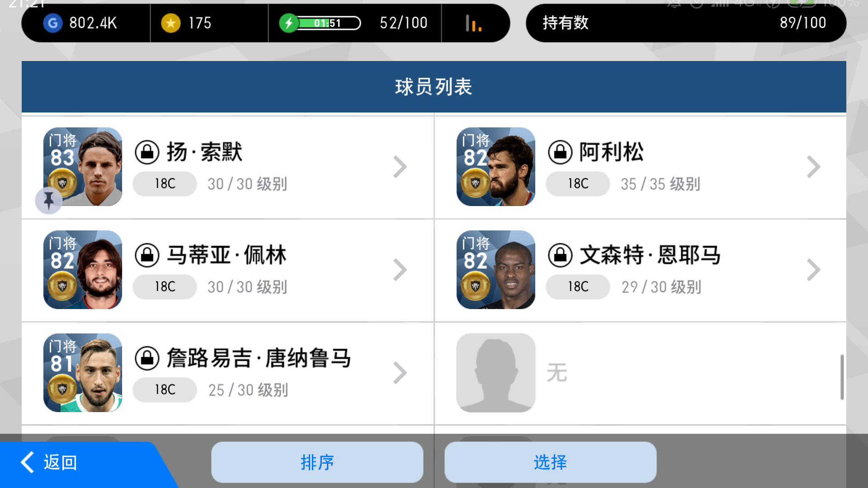Open the 排序 sort menu
The height and width of the screenshot is (488, 868).
point(317,462)
